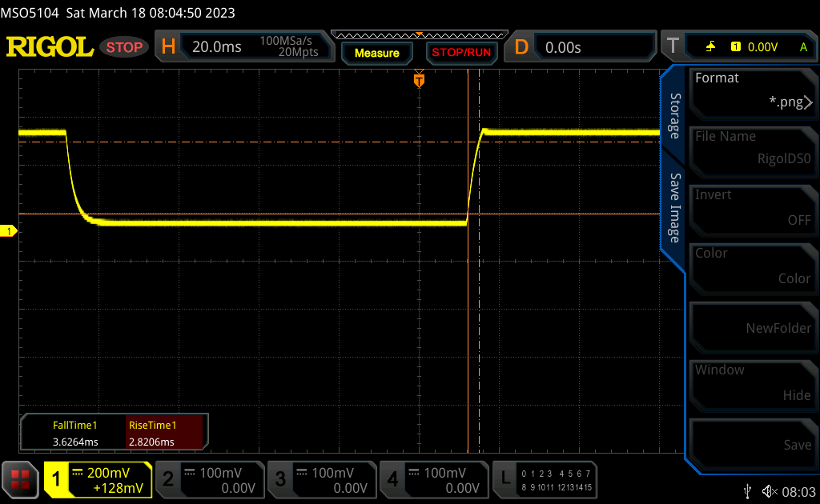Open the horizontal timebase H icon
Image resolution: width=820 pixels, height=504 pixels.
click(168, 47)
